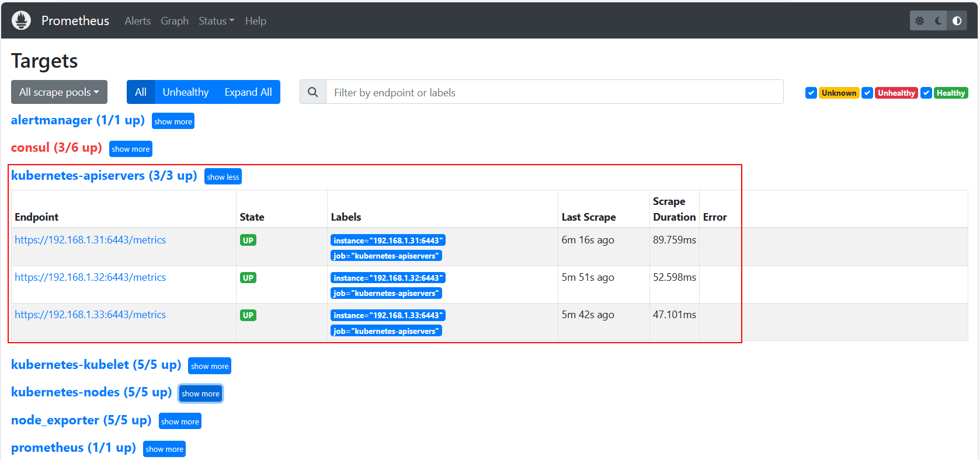Screen dimensions: 980x460
Task: Click the Expand All button
Action: [x=248, y=92]
